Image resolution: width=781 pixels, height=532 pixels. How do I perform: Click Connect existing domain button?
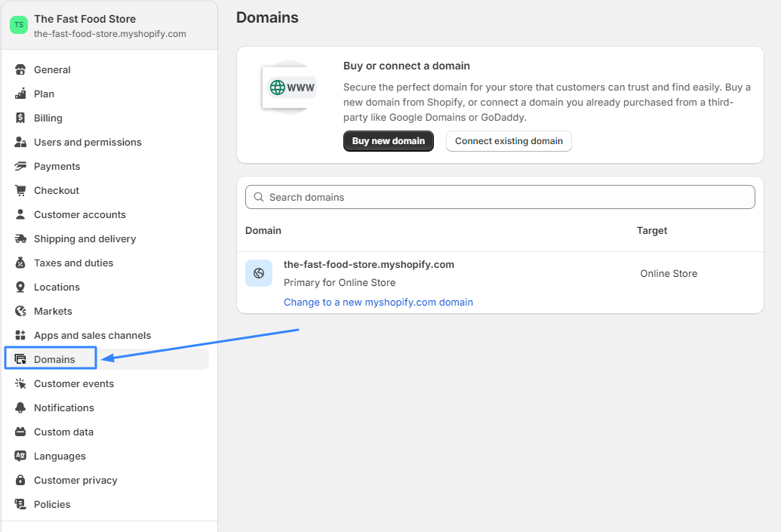click(509, 141)
